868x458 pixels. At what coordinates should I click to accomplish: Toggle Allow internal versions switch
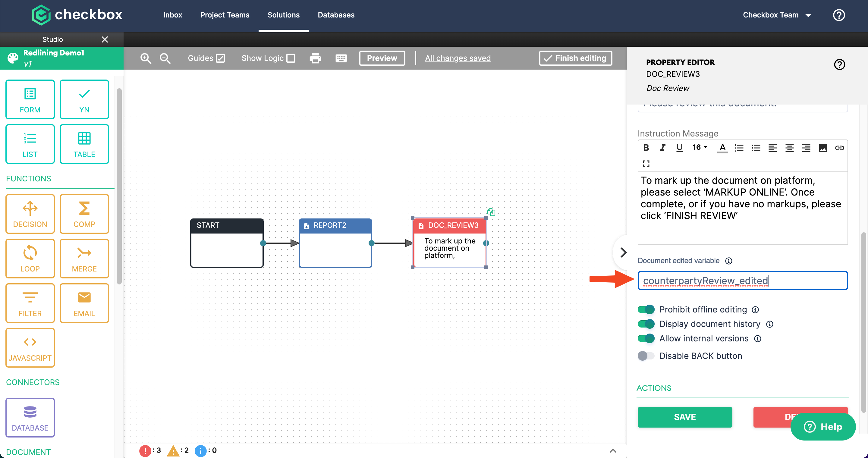point(646,338)
